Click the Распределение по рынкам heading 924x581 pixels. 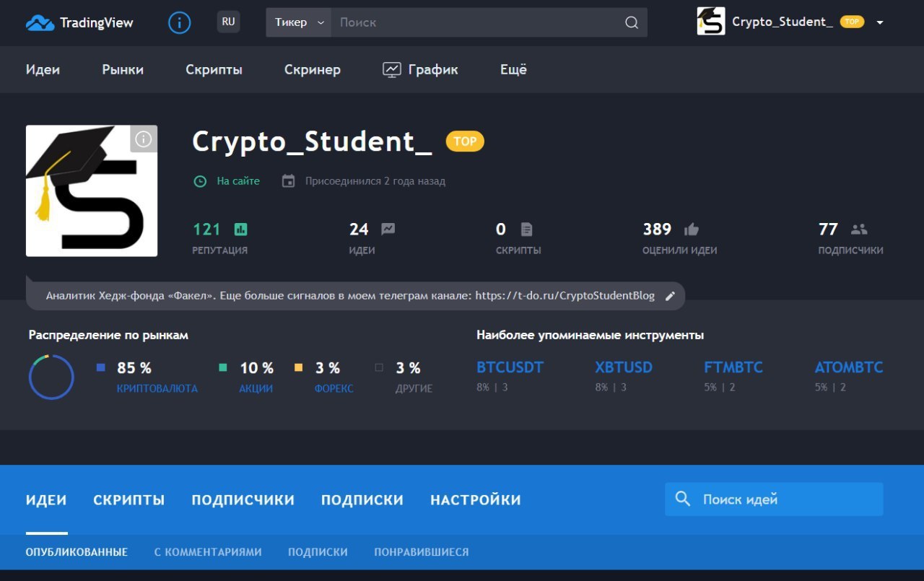(108, 335)
